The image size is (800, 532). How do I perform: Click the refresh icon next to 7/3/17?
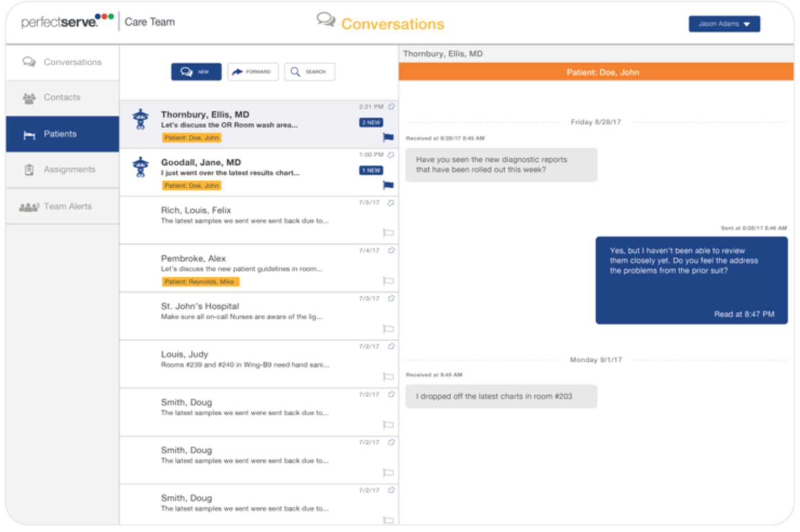point(391,298)
